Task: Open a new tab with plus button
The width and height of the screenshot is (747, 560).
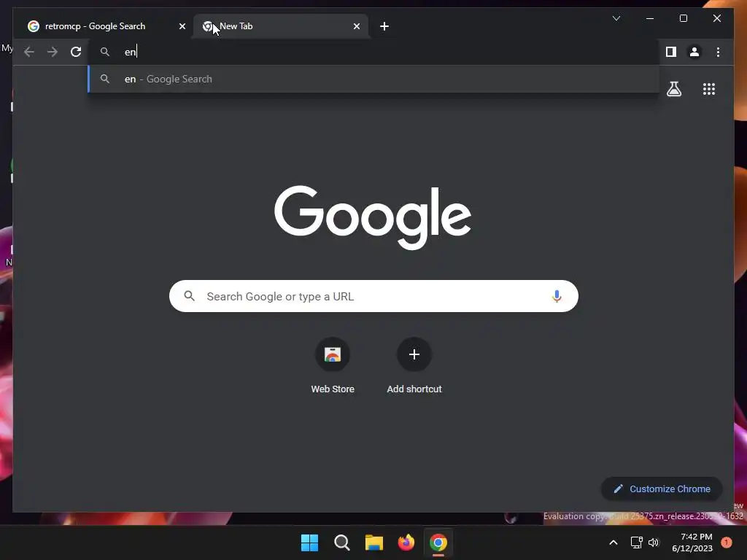Action: pos(384,26)
